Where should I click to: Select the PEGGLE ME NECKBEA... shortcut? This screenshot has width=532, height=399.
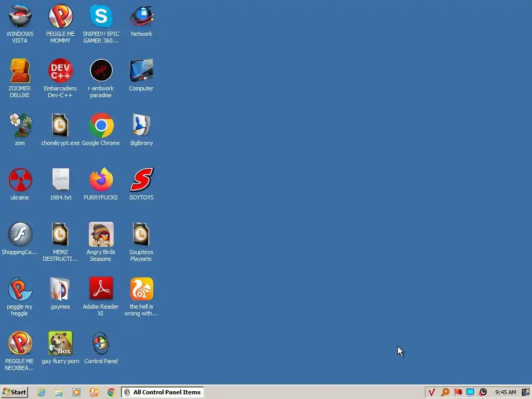(x=20, y=351)
